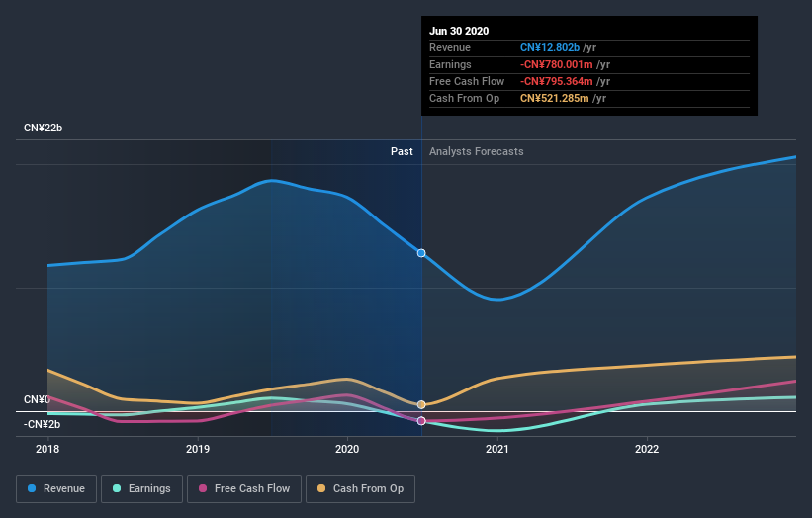Screen dimensions: 812x518
Task: Click the Analysts Forecasts label
Action: click(x=477, y=151)
